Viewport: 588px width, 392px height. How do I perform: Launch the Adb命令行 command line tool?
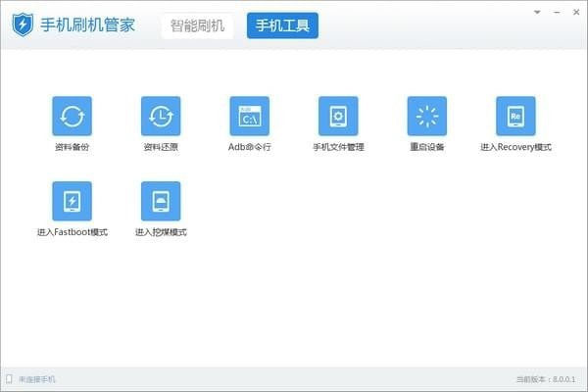(x=249, y=116)
